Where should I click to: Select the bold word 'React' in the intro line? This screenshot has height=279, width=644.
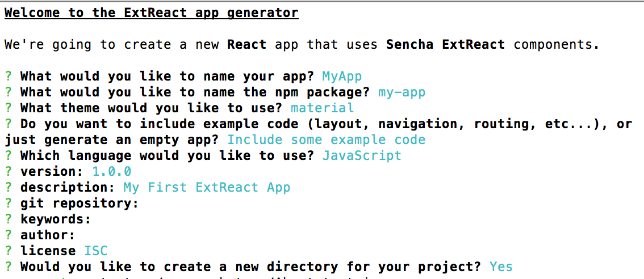[247, 44]
